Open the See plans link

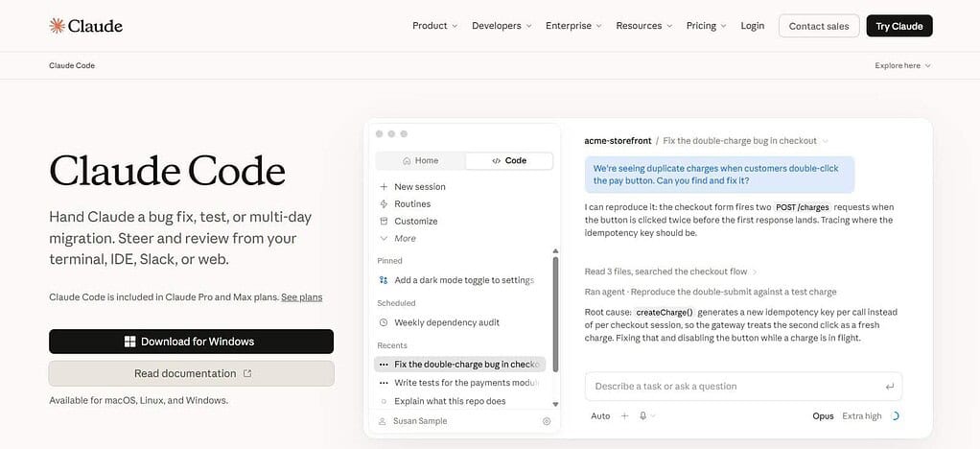[x=302, y=297]
